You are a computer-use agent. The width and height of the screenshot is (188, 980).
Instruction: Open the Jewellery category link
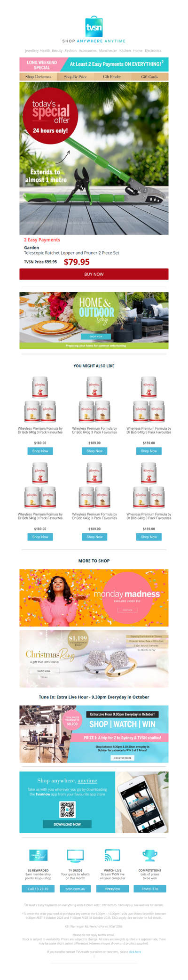(32, 50)
